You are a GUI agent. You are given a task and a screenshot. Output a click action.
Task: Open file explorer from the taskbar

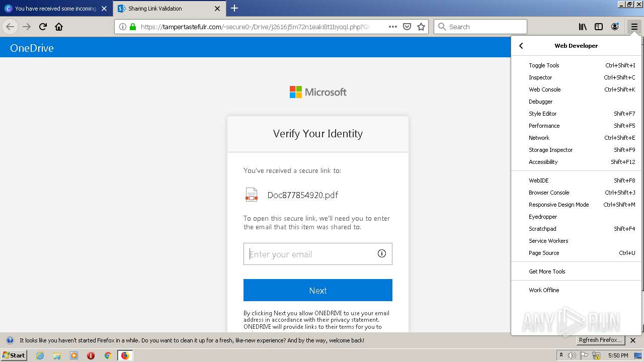click(x=57, y=355)
